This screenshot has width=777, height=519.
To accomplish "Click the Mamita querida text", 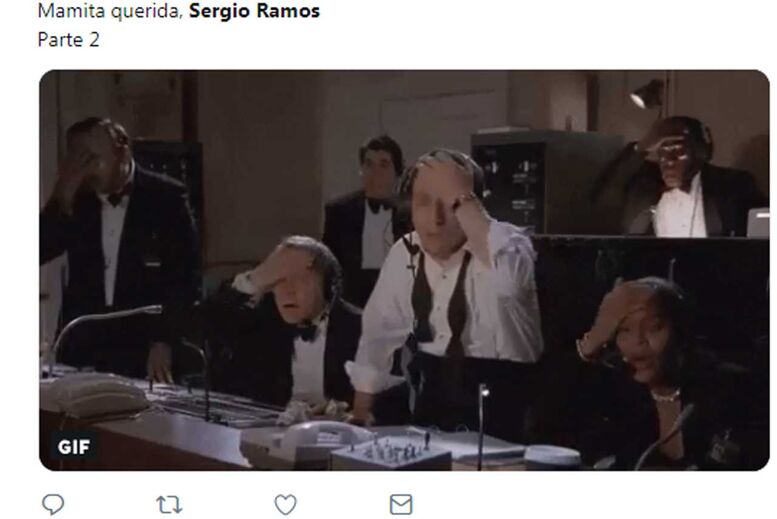I will [x=110, y=11].
